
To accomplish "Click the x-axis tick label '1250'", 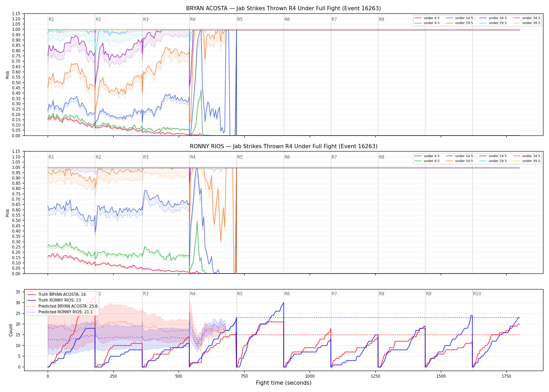I will [x=375, y=376].
